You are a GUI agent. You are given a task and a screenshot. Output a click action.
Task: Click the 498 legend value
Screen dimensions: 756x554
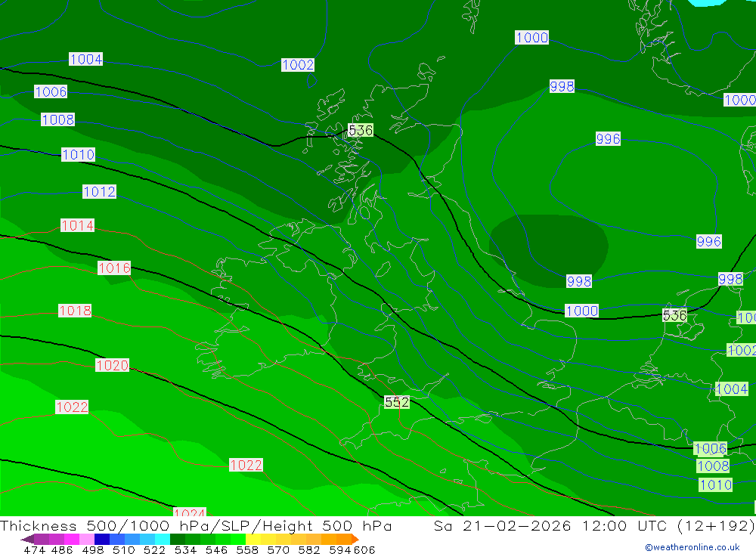(92, 549)
